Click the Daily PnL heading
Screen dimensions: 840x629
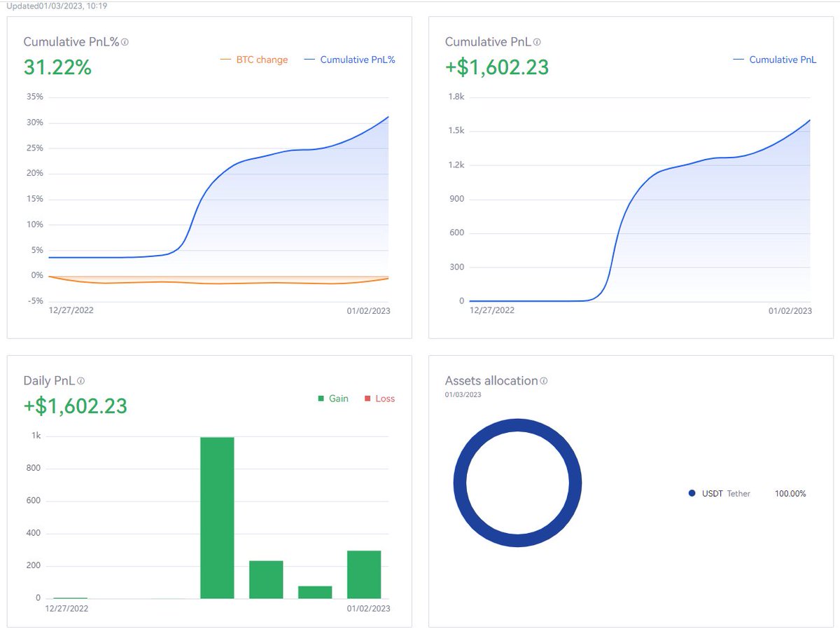(49, 381)
